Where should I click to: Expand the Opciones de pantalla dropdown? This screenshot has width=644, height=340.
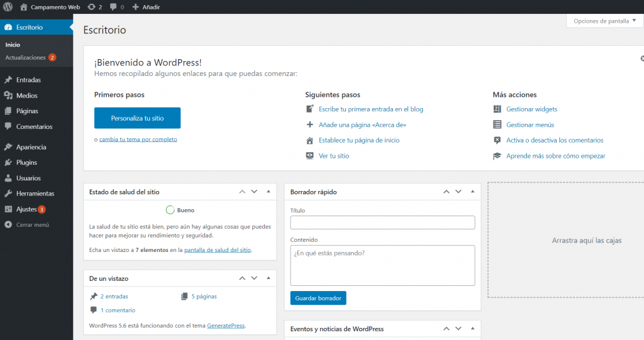tap(604, 21)
